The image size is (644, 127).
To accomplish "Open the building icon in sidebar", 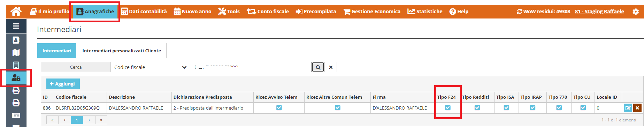I will (16, 65).
